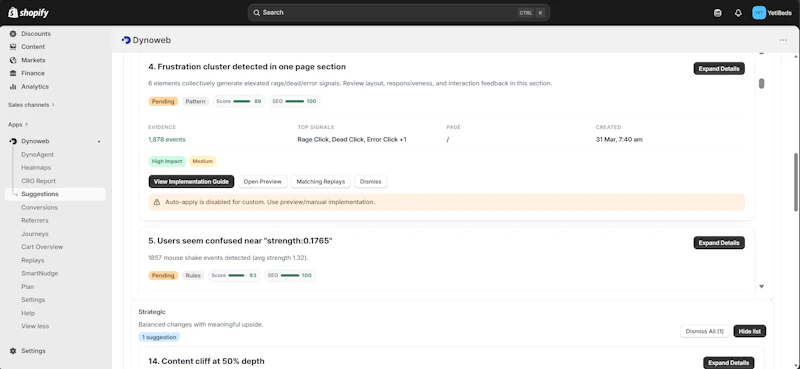The height and width of the screenshot is (369, 800).
Task: Click the Medium tag
Action: pos(203,161)
